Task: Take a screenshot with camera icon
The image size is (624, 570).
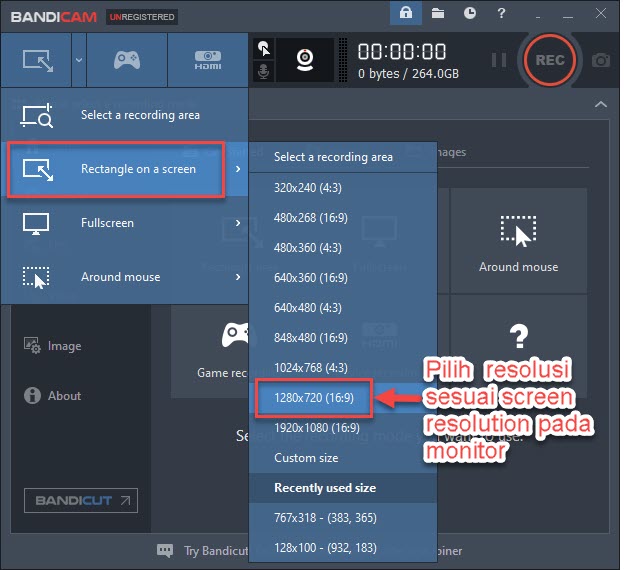Action: point(601,61)
